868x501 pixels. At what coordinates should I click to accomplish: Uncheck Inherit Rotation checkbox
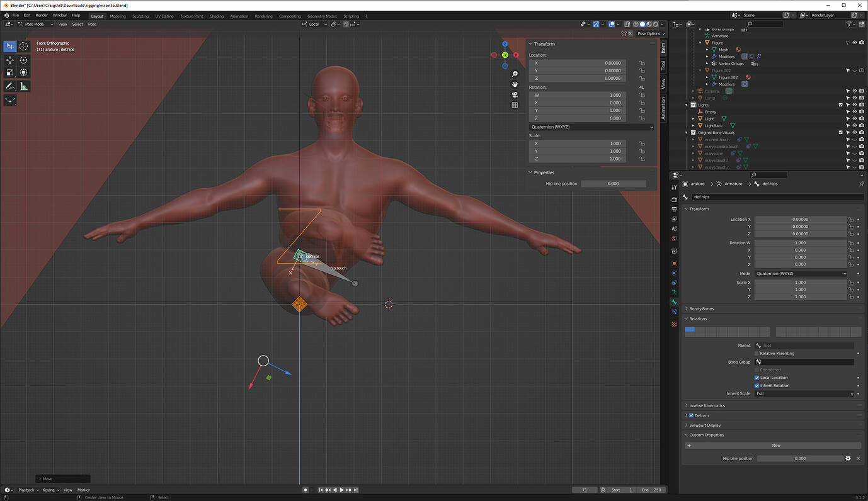click(757, 385)
